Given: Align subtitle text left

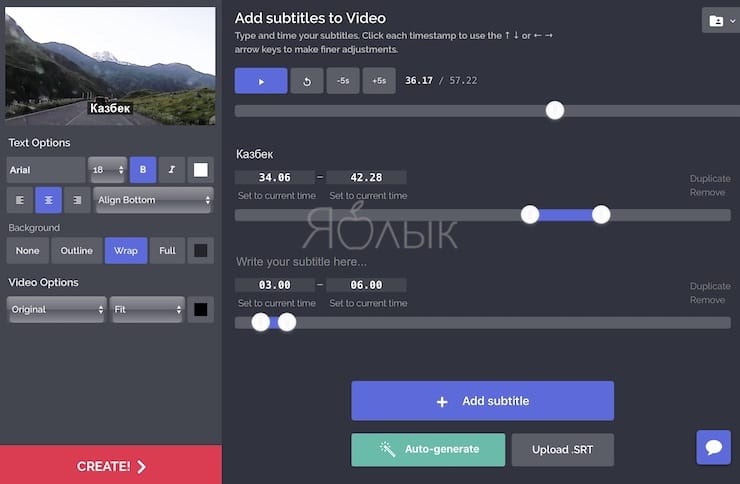Looking at the screenshot, I should click(20, 200).
